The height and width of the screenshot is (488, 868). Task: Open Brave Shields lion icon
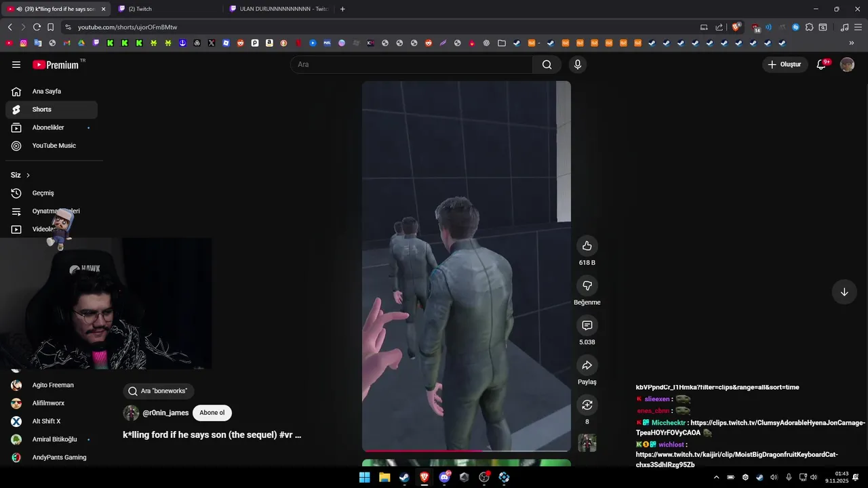tap(736, 27)
